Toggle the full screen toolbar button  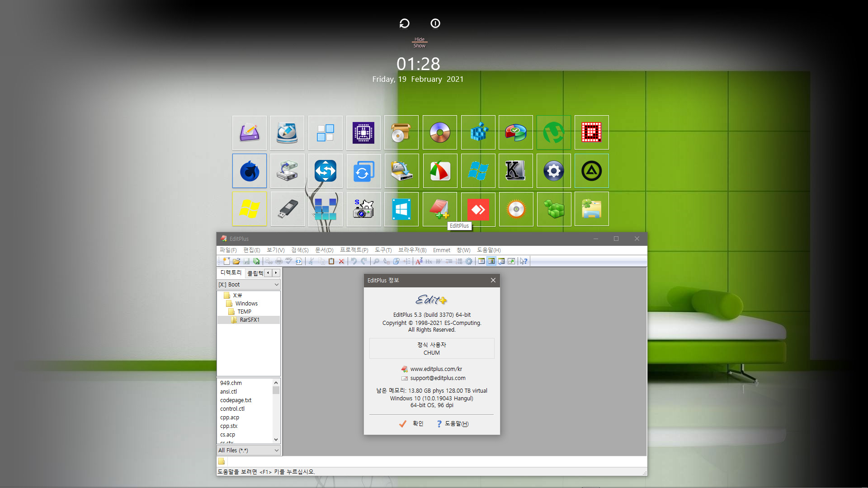point(511,261)
